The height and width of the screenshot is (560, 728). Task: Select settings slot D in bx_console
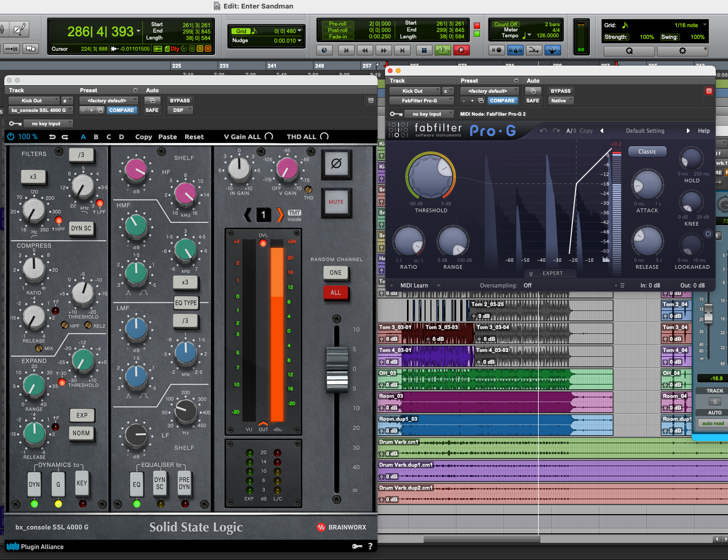click(x=122, y=137)
